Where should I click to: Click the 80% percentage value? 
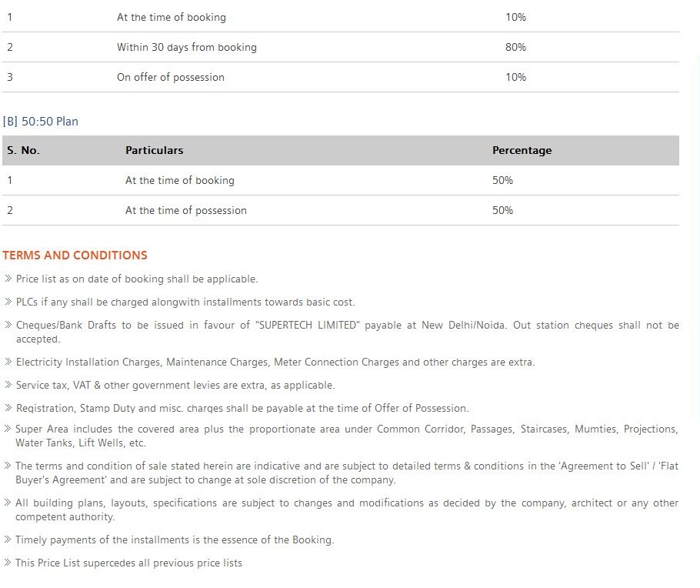click(x=515, y=48)
